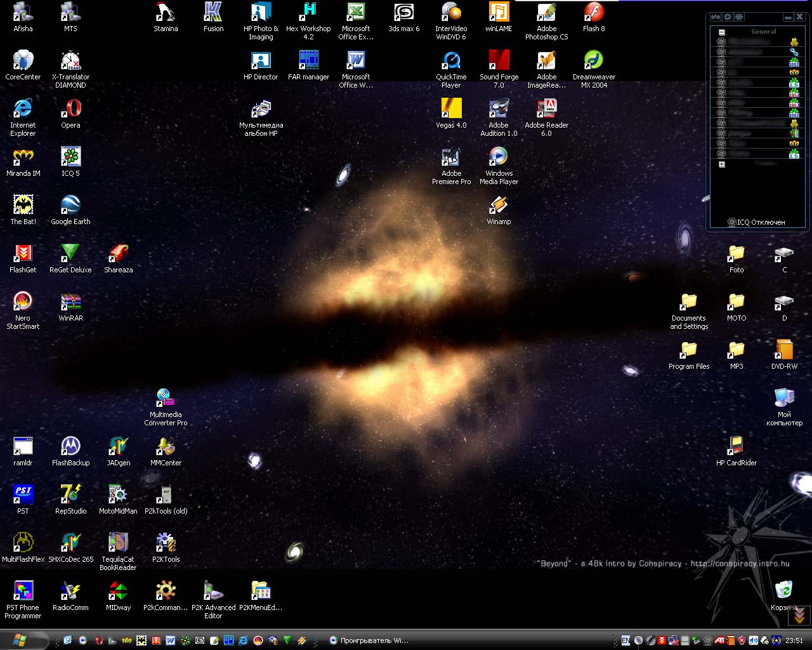The width and height of the screenshot is (812, 650).
Task: Launch the Stamina typing tutor shortcut
Action: click(x=166, y=17)
